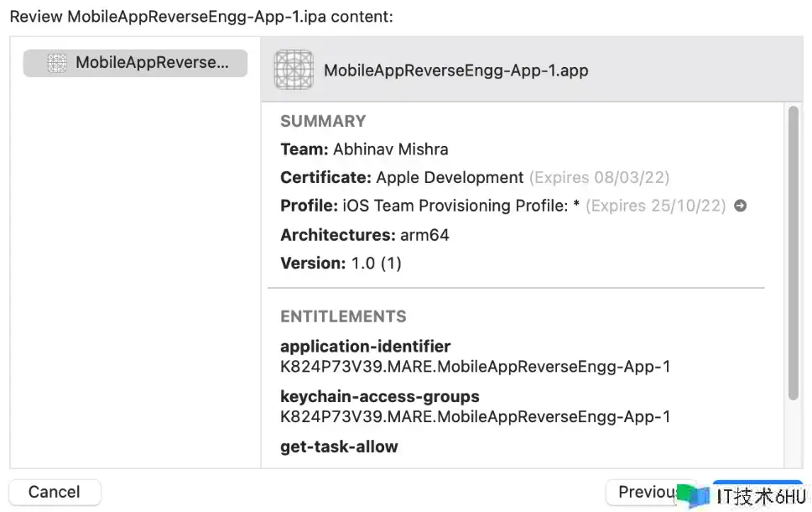Click the ENTITLEMENTS section heading
The image size is (812, 512).
[343, 316]
